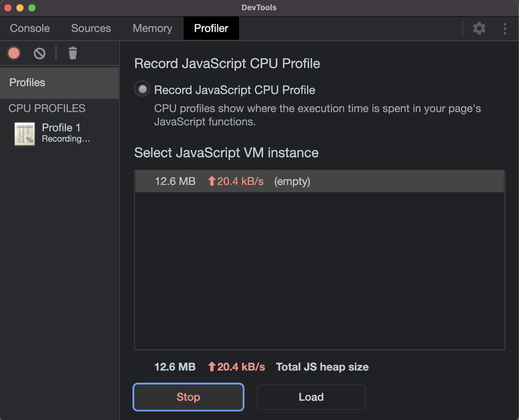Click the CPU PROFILES section heading
This screenshot has width=519, height=420.
point(47,108)
